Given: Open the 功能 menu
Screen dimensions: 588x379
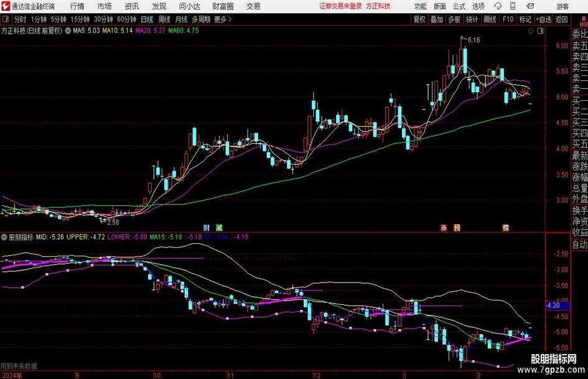Looking at the screenshot, I should (x=421, y=6).
